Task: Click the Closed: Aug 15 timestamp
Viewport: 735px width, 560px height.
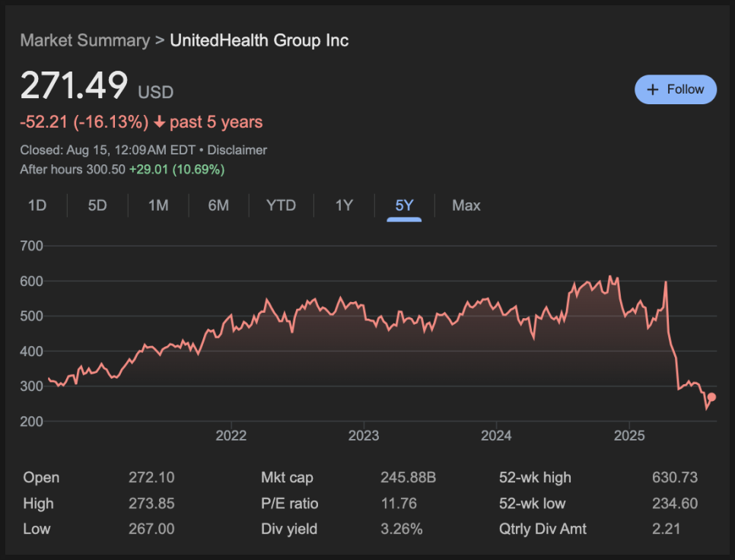Action: (x=107, y=150)
